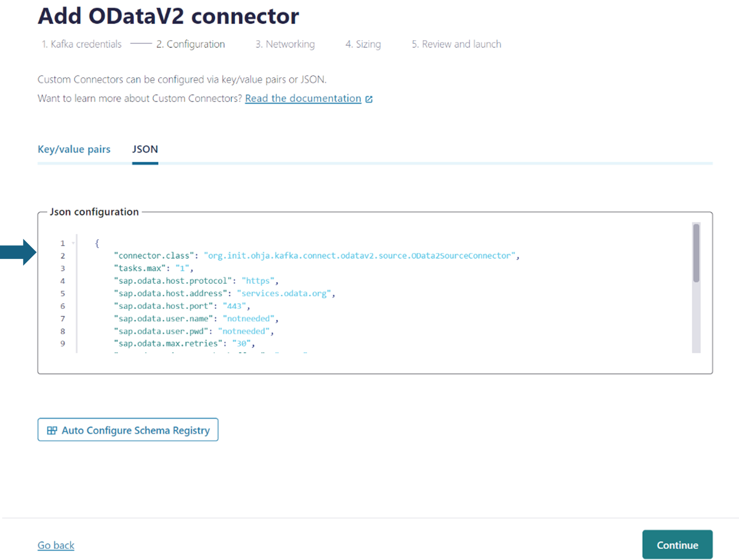Select step 2 Configuration
739x560 pixels.
[191, 44]
